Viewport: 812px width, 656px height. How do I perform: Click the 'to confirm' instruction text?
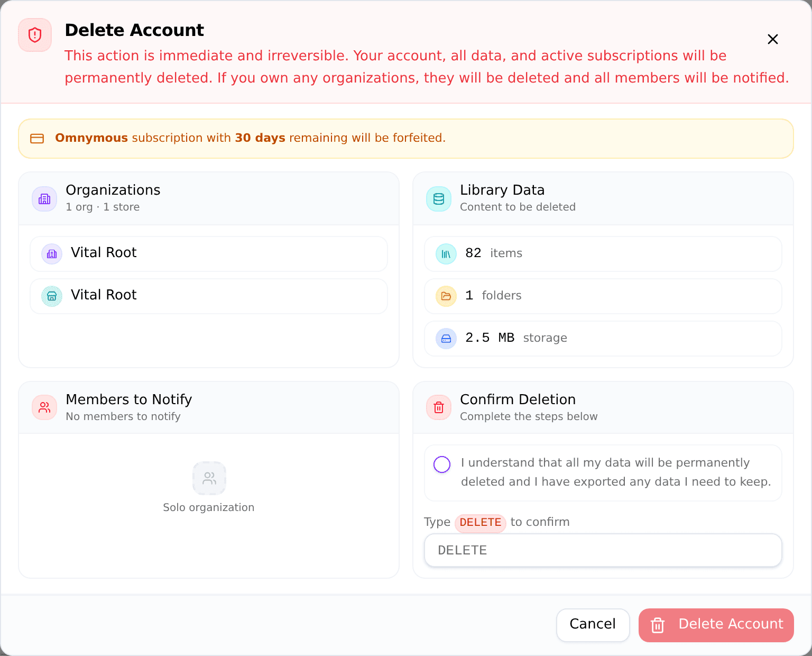[x=540, y=522]
